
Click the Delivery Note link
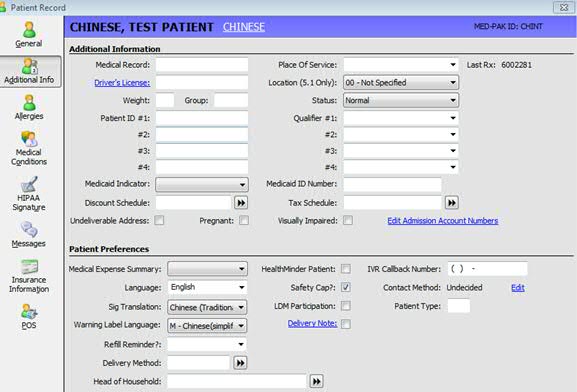[x=312, y=323]
